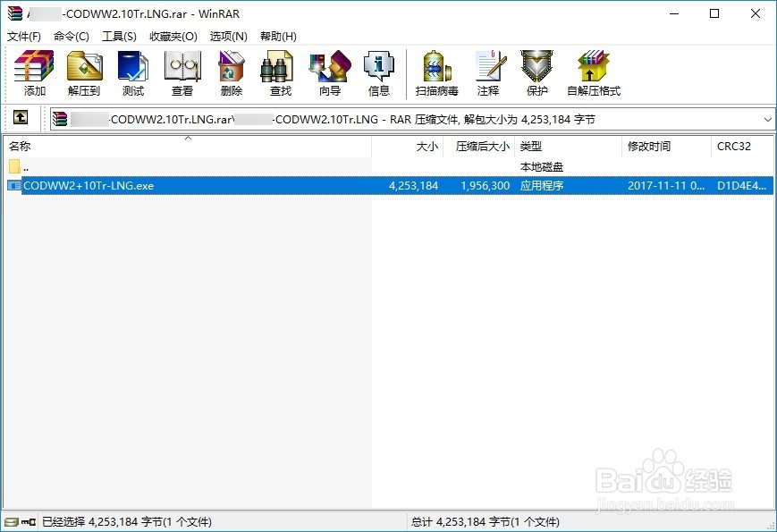Open the 文件(F) menu
Image resolution: width=777 pixels, height=532 pixels.
pos(24,37)
